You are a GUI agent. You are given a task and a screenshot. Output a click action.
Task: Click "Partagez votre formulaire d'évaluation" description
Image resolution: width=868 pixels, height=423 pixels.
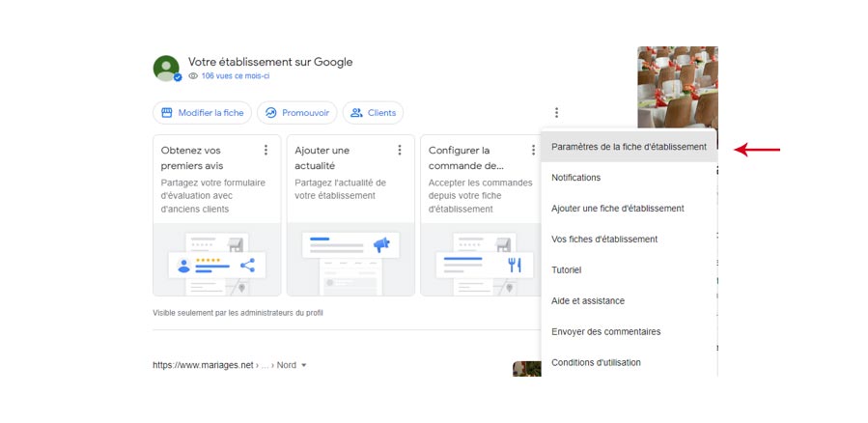213,196
